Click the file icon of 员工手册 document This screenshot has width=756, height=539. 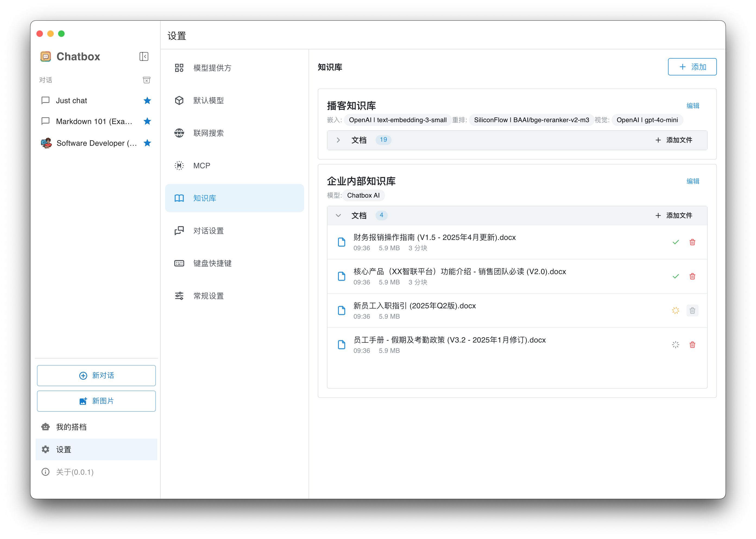[x=341, y=344]
